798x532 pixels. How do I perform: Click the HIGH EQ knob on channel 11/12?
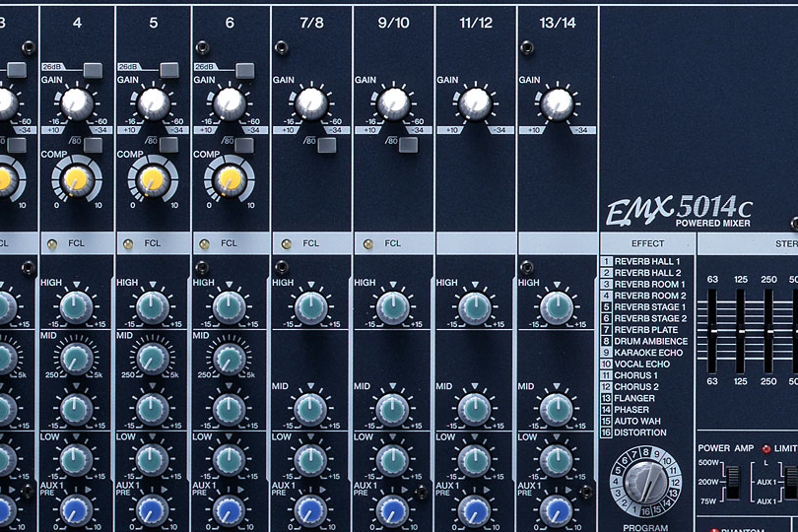click(475, 307)
